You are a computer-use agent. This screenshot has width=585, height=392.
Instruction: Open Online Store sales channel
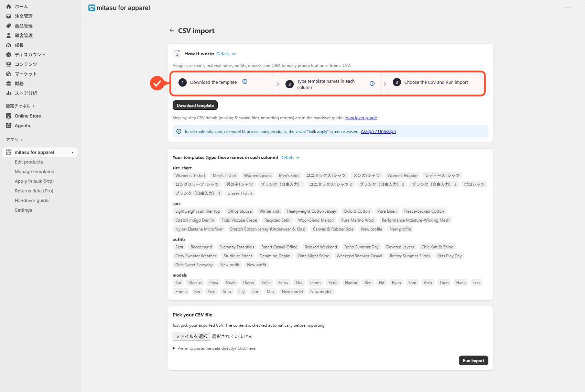click(x=28, y=116)
